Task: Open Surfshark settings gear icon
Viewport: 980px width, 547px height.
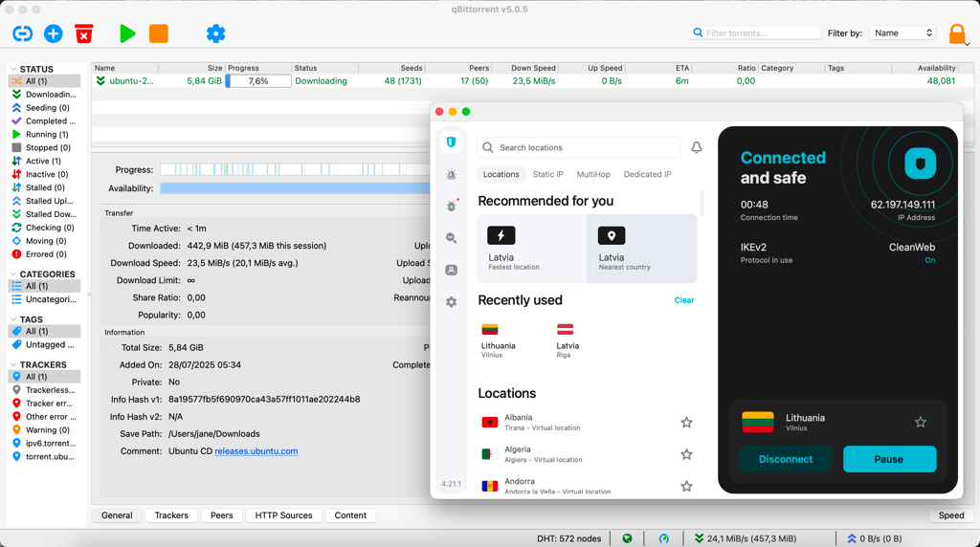Action: 452,301
